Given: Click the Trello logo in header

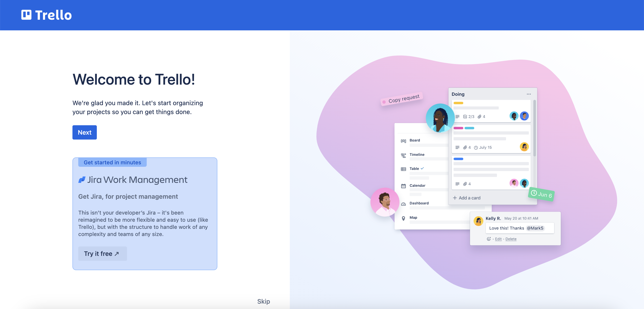Looking at the screenshot, I should pyautogui.click(x=47, y=15).
